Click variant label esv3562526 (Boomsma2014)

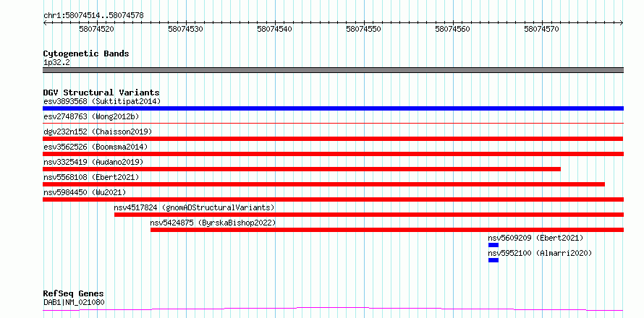click(96, 147)
